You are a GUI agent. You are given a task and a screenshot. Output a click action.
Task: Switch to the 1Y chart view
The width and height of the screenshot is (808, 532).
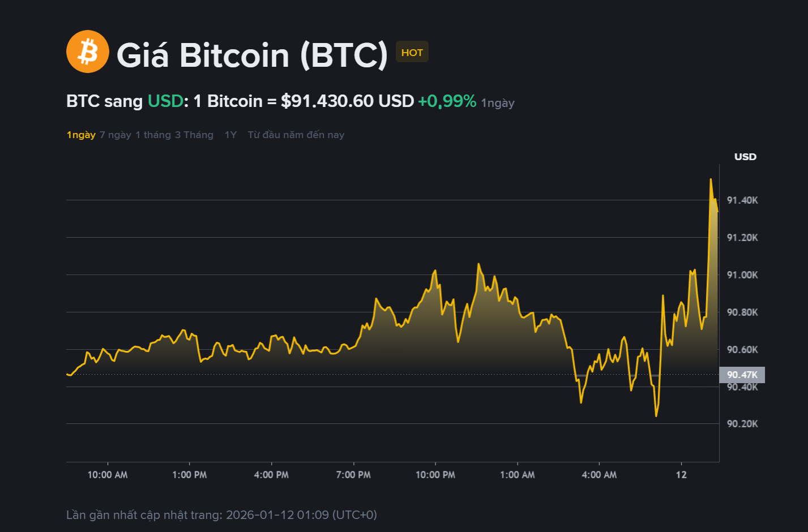230,135
